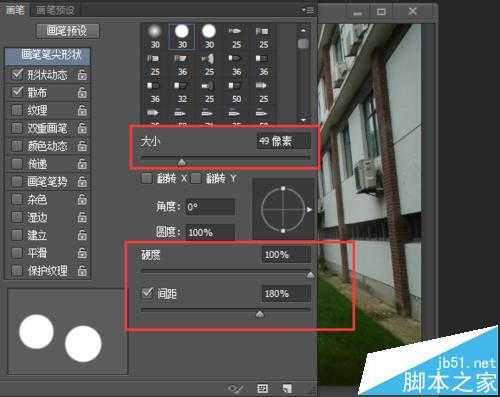Screen dimensions: 500x397
Task: Enable the 颜色动态 checkbox
Action: [17, 146]
